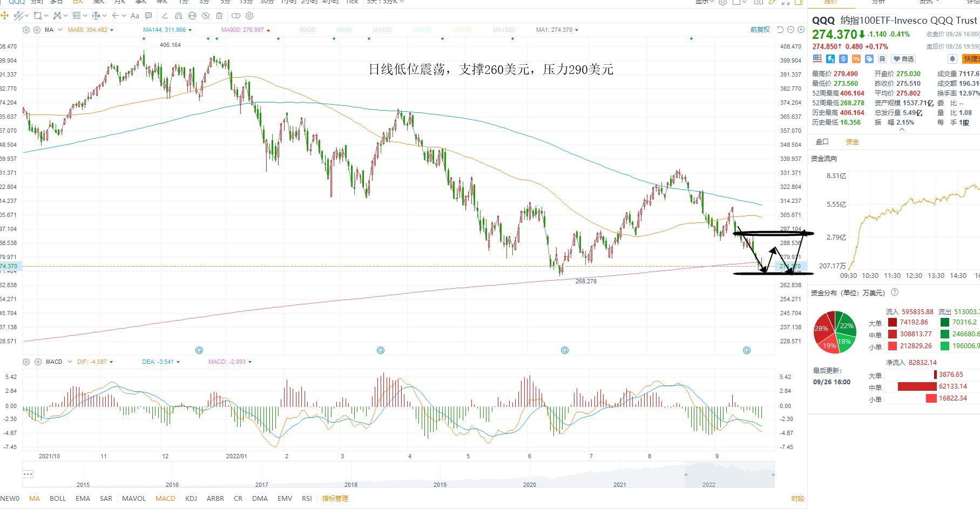Image resolution: width=980 pixels, height=509 pixels.
Task: Open the wave pattern tool dropdown arrow
Action: click(65, 16)
